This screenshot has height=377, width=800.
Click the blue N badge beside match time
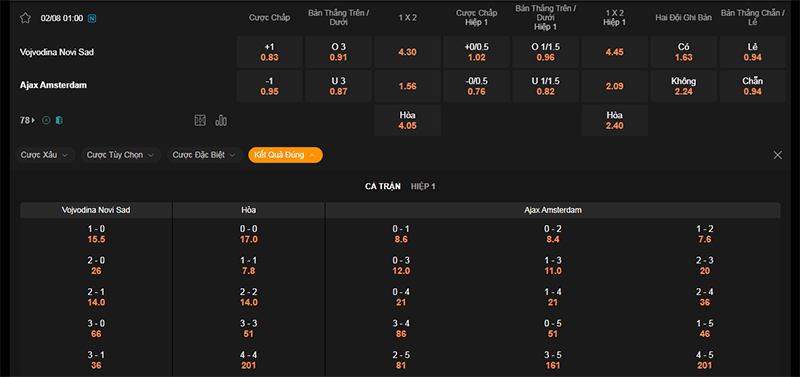[92, 18]
